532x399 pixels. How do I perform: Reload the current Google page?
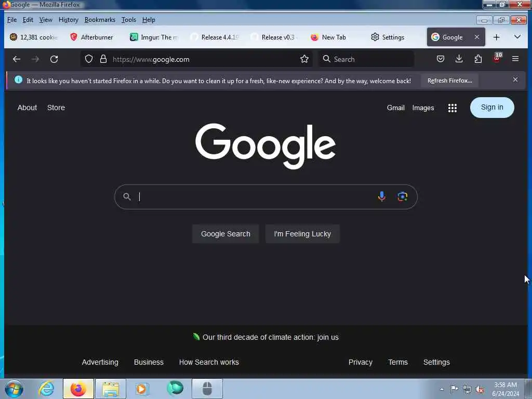[x=54, y=59]
